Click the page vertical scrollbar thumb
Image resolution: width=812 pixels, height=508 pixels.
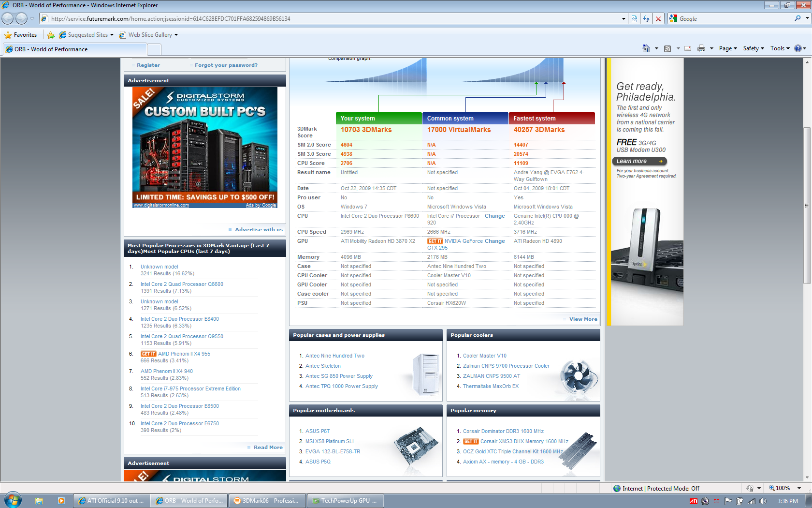coord(807,206)
